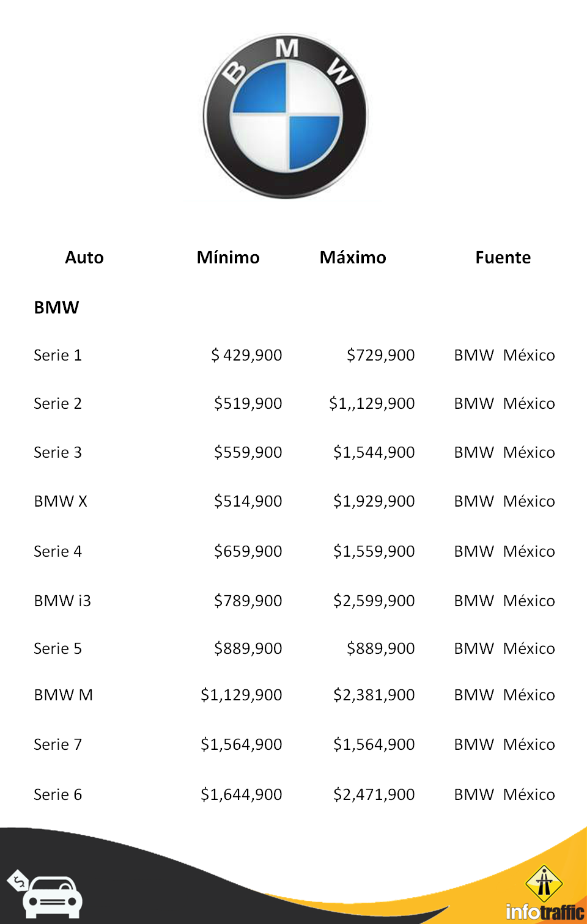Click the white car icon

(x=53, y=897)
